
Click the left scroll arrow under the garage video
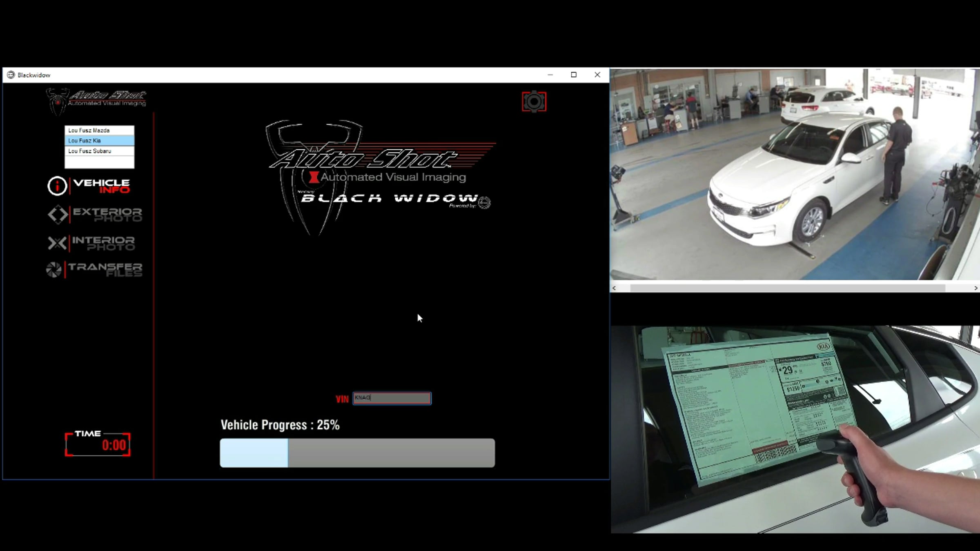(x=614, y=288)
